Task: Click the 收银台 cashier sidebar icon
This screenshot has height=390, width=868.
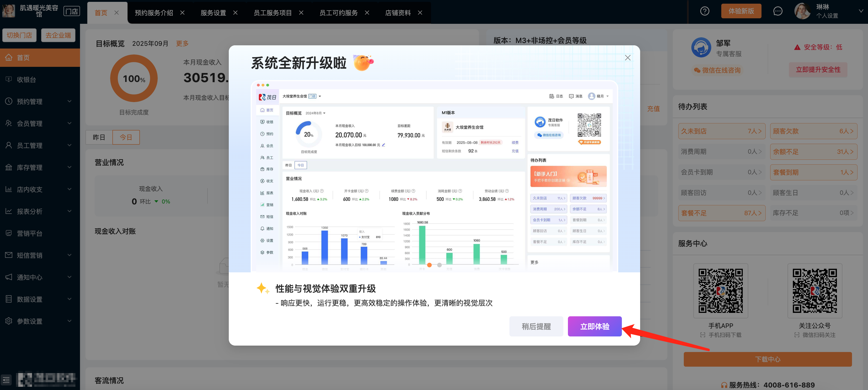Action: click(9, 79)
